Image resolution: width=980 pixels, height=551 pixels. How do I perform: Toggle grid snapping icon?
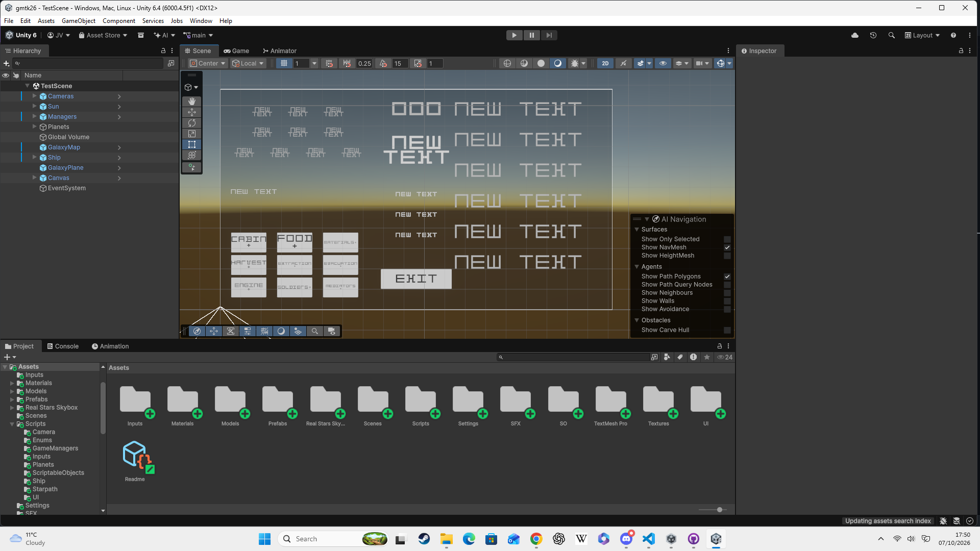329,63
